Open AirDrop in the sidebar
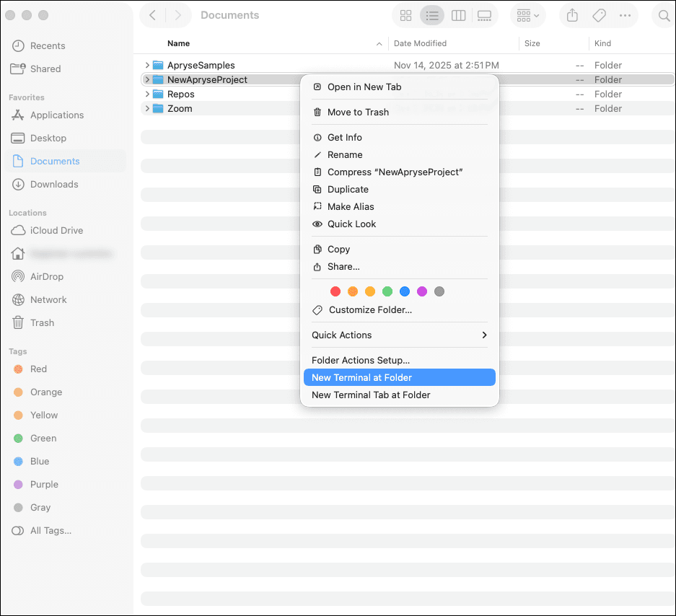Image resolution: width=676 pixels, height=616 pixels. click(x=46, y=276)
